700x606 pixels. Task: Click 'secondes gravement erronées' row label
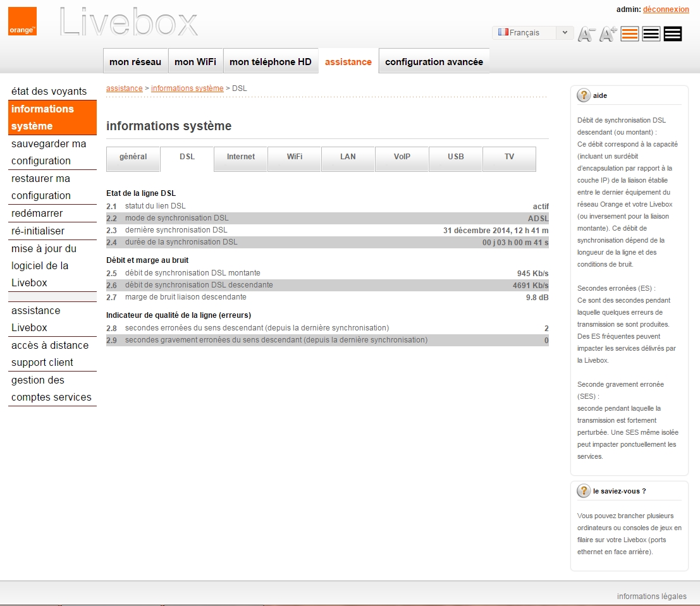click(x=276, y=339)
